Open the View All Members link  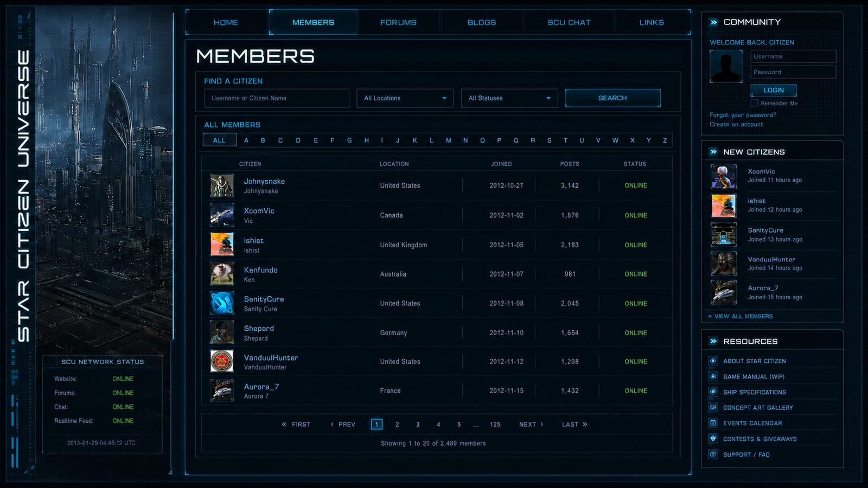(743, 316)
